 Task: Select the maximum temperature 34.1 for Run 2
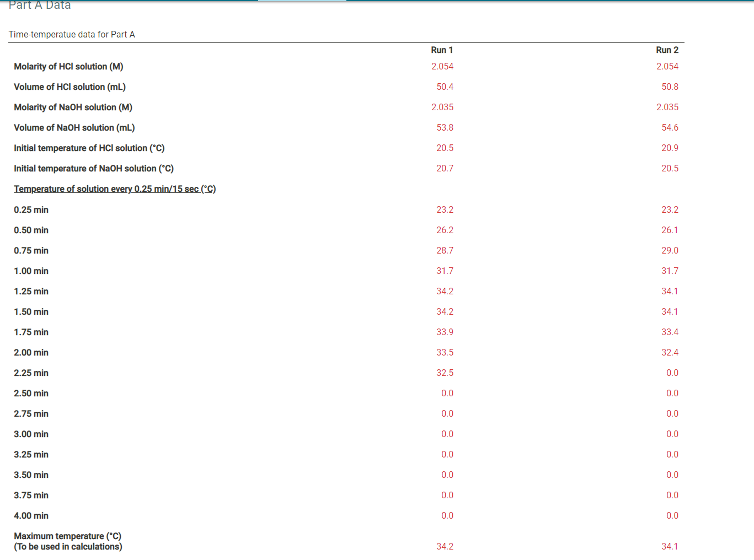point(670,546)
